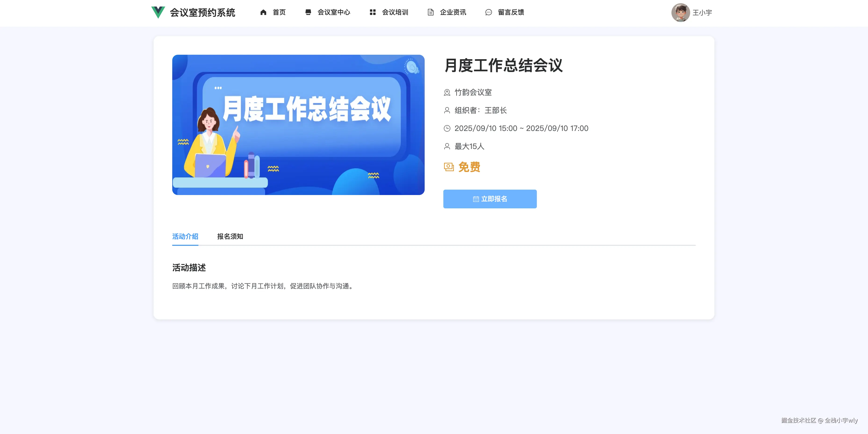Click the clock icon before the meeting time
This screenshot has height=434, width=868.
[447, 128]
